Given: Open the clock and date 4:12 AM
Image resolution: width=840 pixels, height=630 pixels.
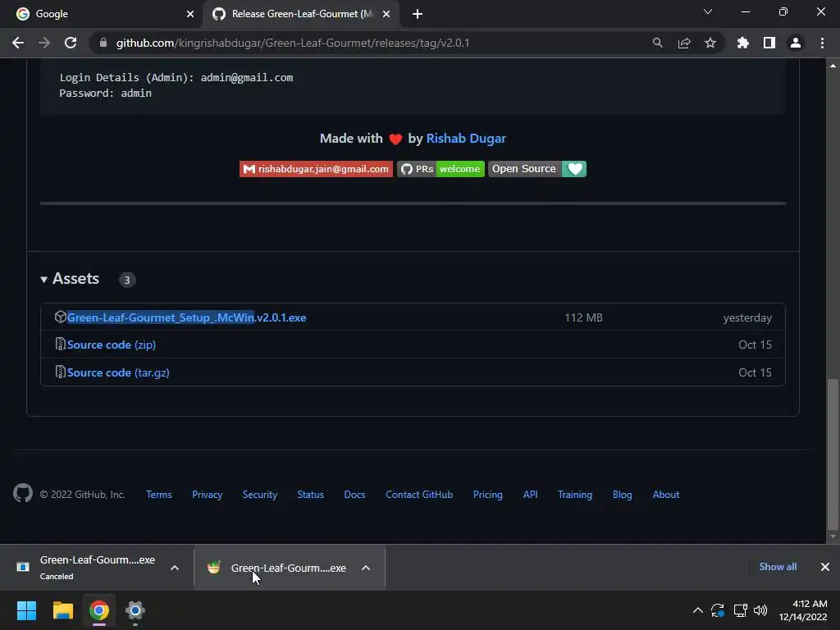Looking at the screenshot, I should (802, 610).
